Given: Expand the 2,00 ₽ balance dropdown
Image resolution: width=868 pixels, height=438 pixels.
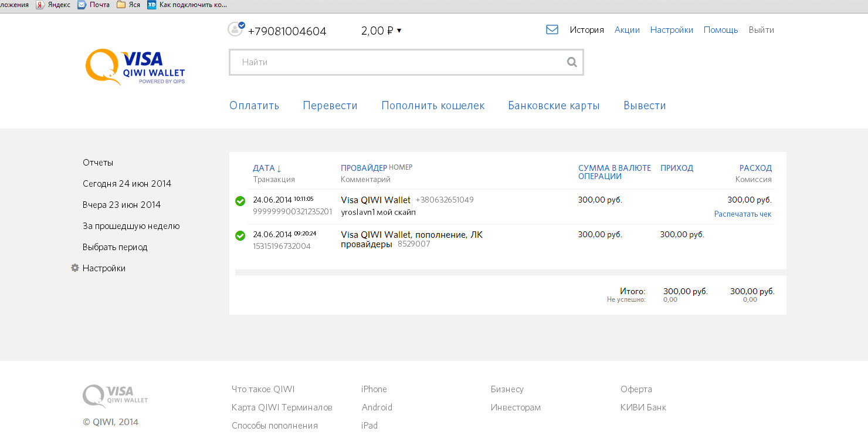Looking at the screenshot, I should coord(381,31).
